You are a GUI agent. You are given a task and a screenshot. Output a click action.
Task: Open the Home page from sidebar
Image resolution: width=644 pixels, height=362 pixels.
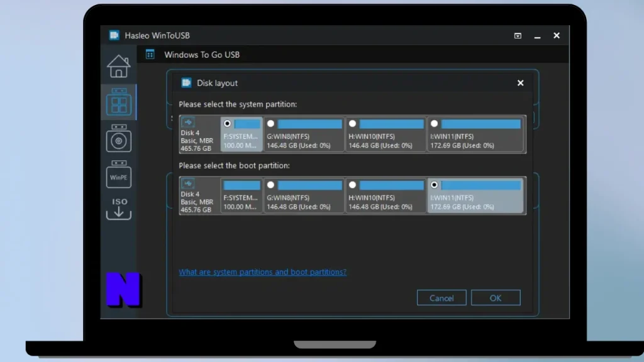[119, 66]
